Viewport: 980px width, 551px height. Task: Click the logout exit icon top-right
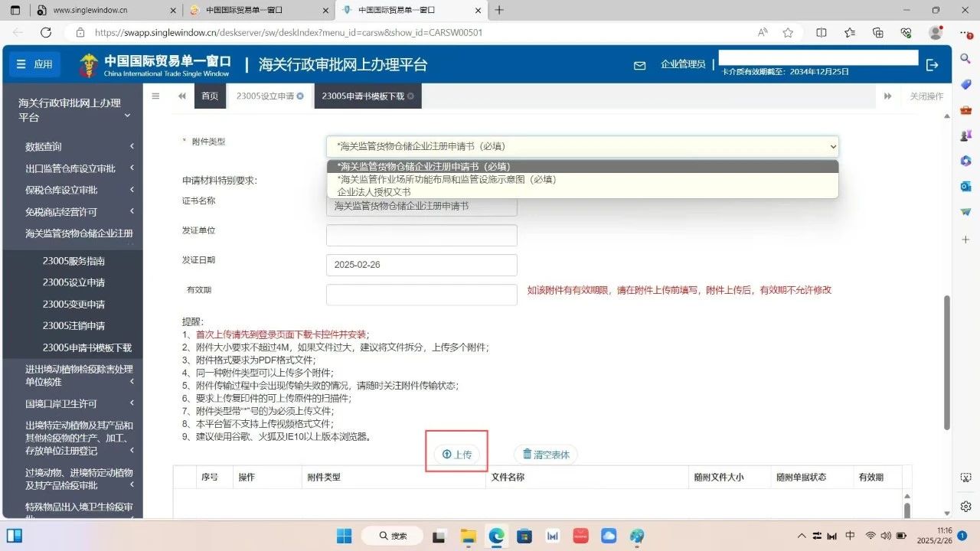coord(933,65)
